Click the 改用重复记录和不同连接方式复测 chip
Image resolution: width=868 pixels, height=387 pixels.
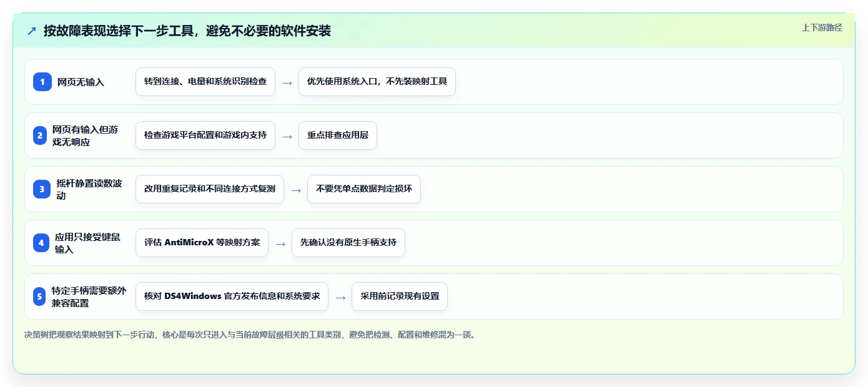210,189
